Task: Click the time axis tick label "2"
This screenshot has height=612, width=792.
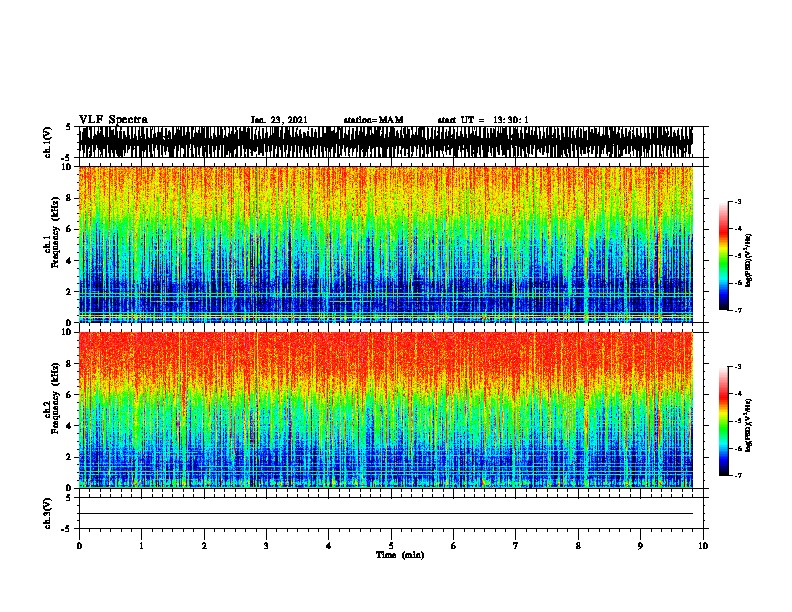Action: pos(204,545)
